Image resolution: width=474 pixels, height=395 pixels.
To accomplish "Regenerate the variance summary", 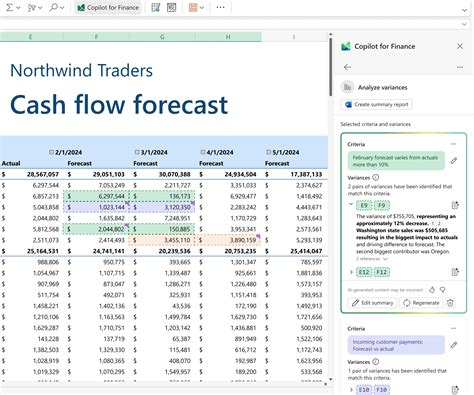I will coord(421,303).
